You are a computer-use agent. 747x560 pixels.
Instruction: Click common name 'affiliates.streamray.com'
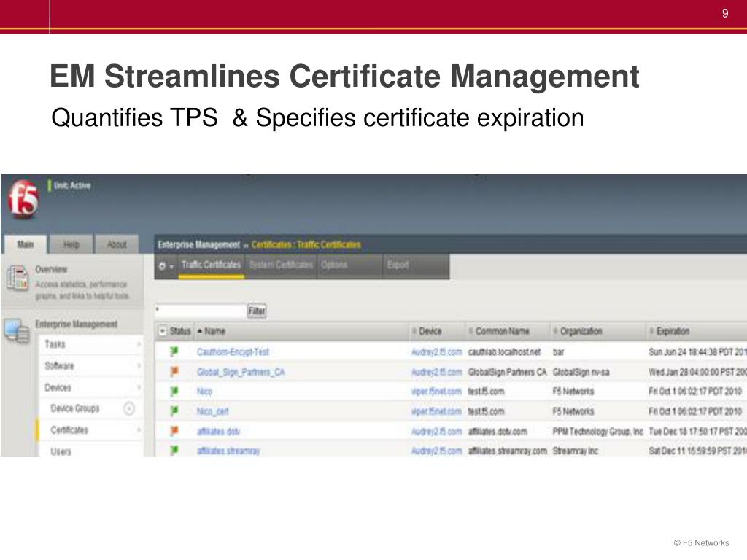(508, 451)
